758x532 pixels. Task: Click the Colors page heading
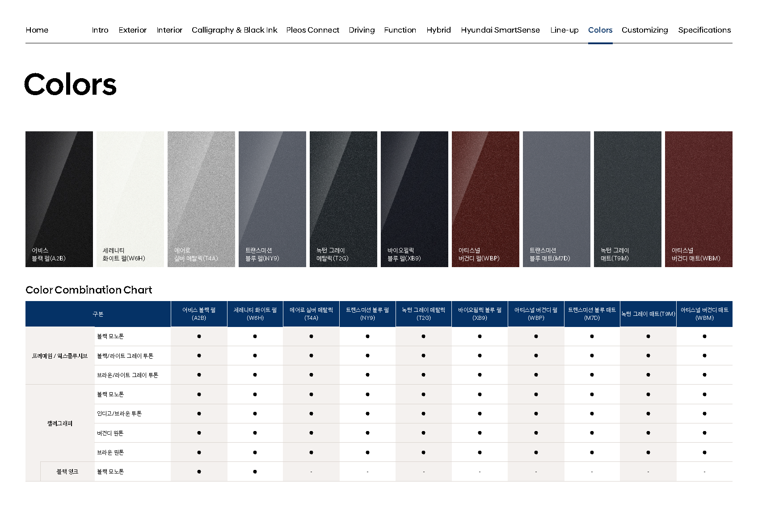point(70,84)
